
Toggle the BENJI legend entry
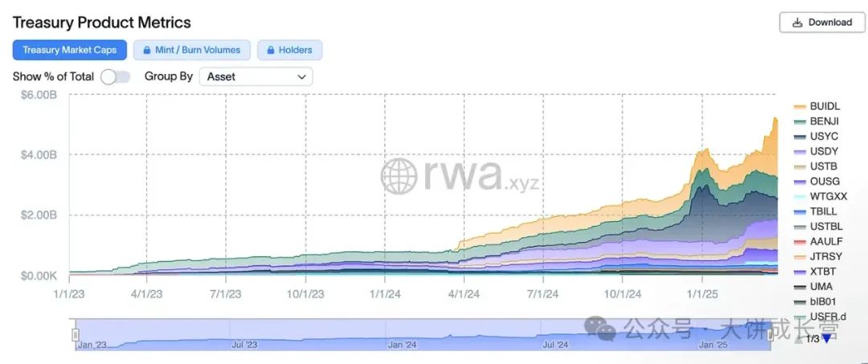[x=817, y=121]
